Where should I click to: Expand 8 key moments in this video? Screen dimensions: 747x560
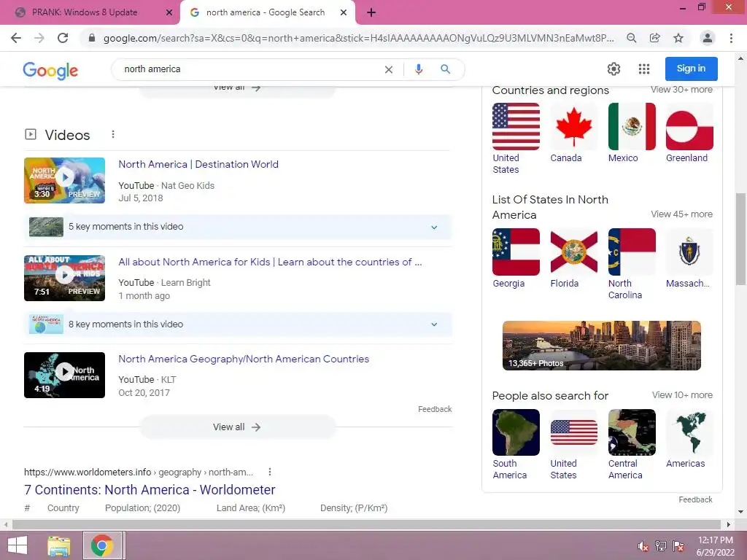238,324
